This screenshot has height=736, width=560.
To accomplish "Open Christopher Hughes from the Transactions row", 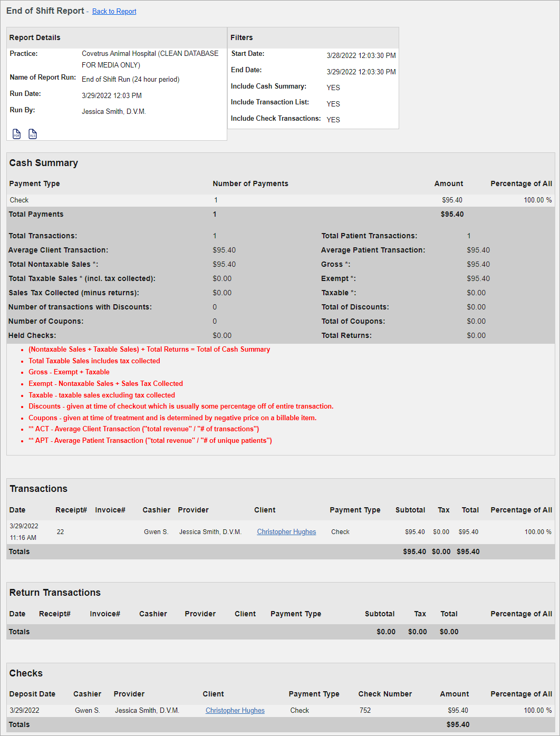I will 286,531.
